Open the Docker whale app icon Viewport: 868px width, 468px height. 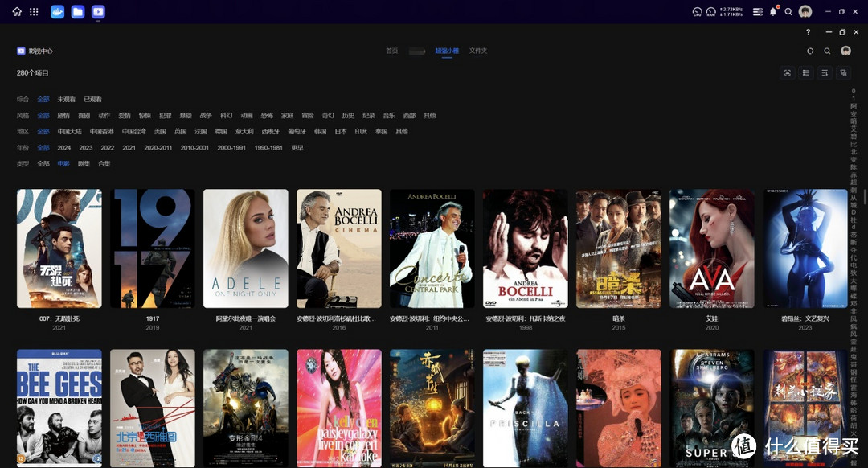click(58, 12)
